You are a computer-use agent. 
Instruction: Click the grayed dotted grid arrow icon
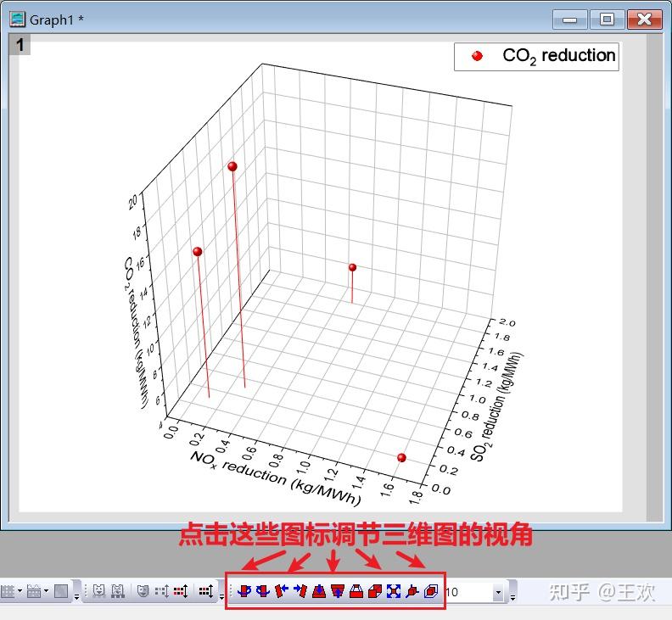[162, 591]
